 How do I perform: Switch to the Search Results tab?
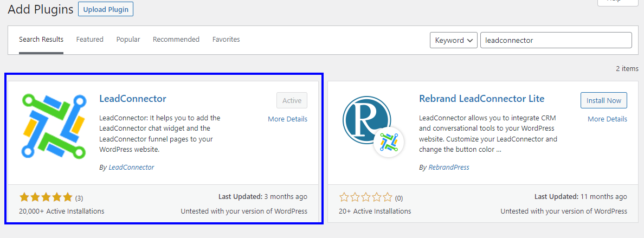41,40
